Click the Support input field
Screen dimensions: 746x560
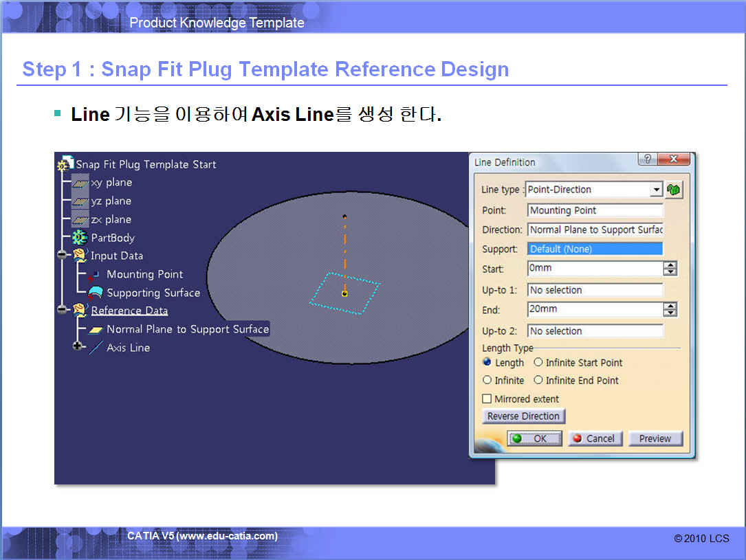tap(595, 249)
